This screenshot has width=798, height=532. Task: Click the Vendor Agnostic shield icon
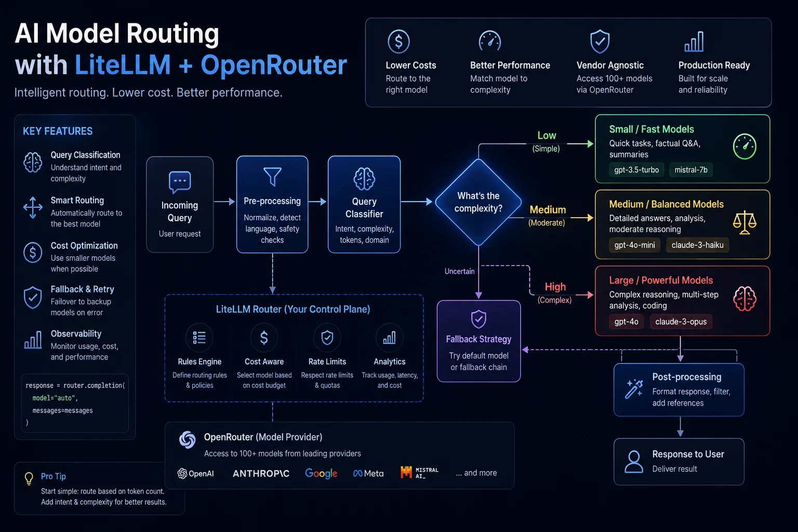pyautogui.click(x=600, y=42)
